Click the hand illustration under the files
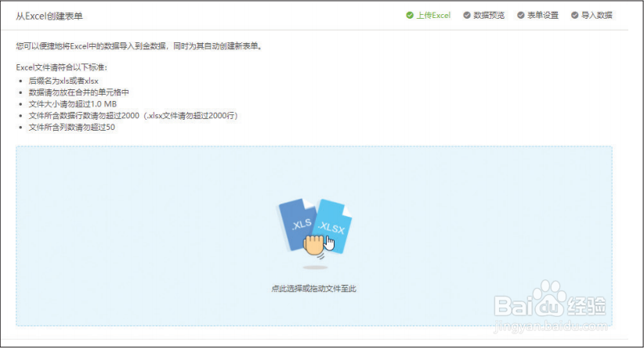This screenshot has width=644, height=349. 314,245
